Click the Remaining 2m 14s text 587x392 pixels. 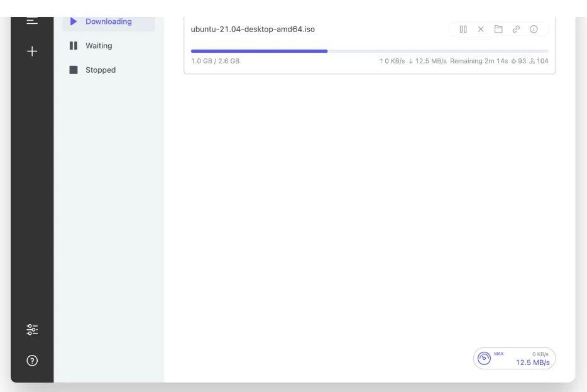[479, 61]
